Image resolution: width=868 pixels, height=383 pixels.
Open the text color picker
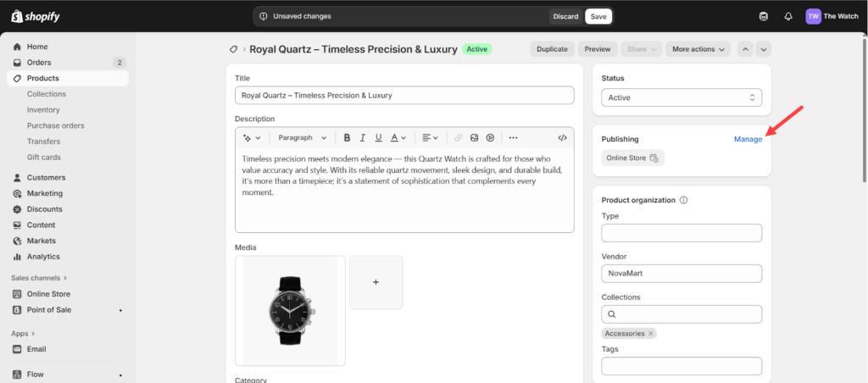tap(398, 137)
